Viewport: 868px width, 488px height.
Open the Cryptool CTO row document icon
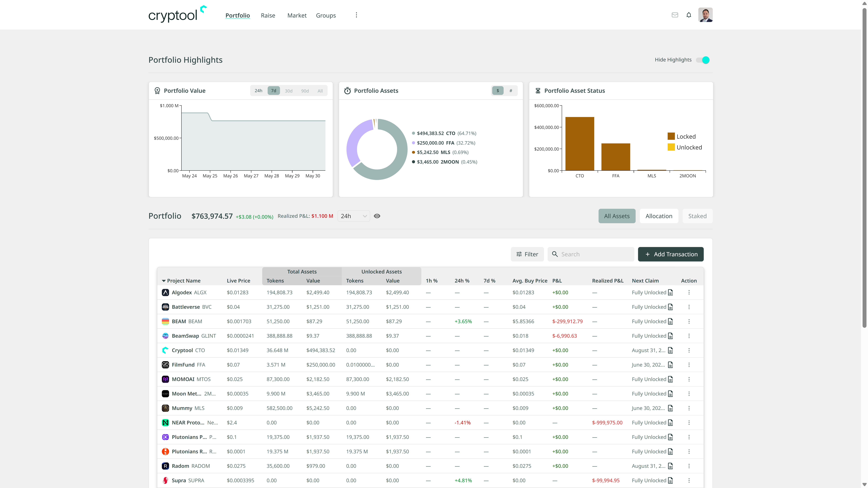(x=670, y=350)
